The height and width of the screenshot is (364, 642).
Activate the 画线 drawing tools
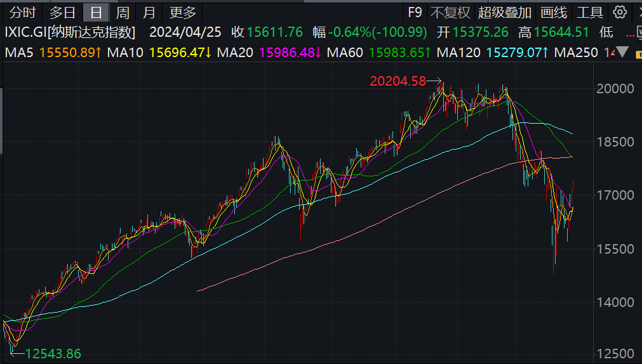point(553,12)
